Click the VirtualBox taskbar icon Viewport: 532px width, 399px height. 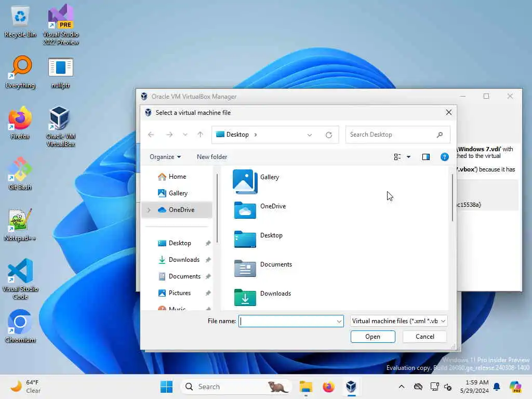point(351,387)
